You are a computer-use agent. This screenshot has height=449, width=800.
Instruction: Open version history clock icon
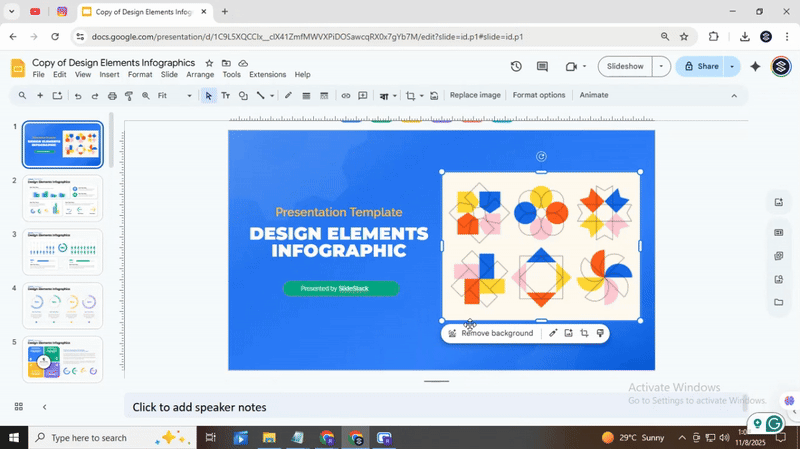(x=516, y=67)
